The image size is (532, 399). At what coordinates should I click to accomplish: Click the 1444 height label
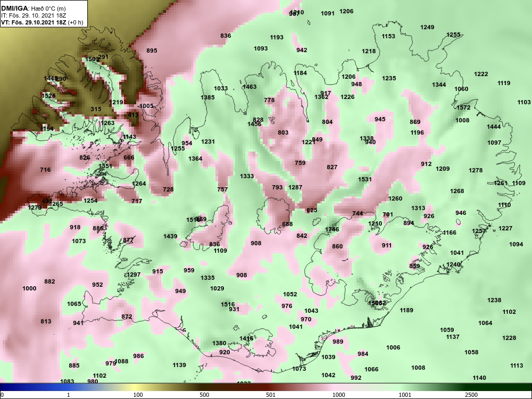pyautogui.click(x=494, y=127)
